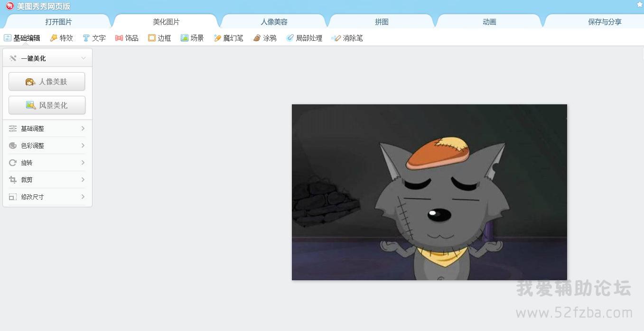This screenshot has height=331, width=644.
Task: Select the 文字 text tool icon
Action: coord(86,38)
